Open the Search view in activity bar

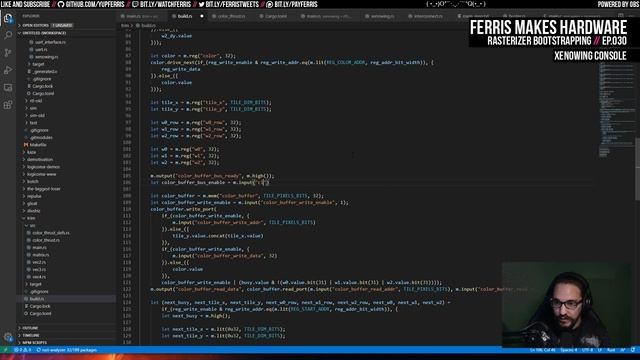[x=8, y=36]
